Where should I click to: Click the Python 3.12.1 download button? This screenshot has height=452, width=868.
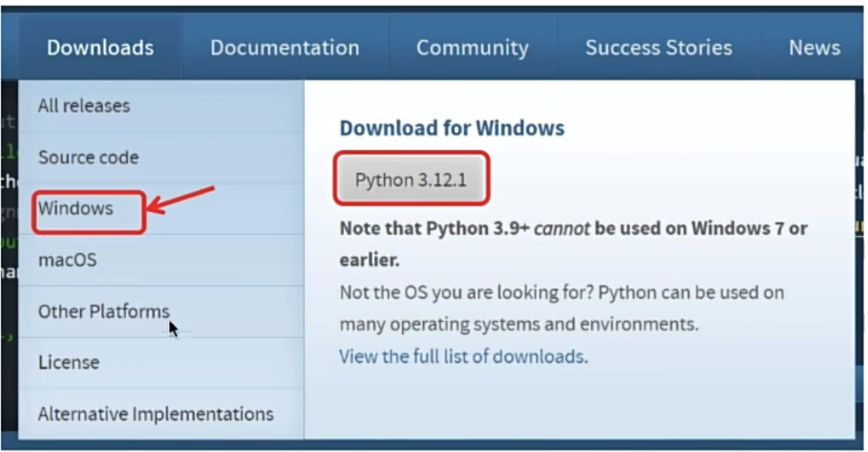tap(411, 180)
